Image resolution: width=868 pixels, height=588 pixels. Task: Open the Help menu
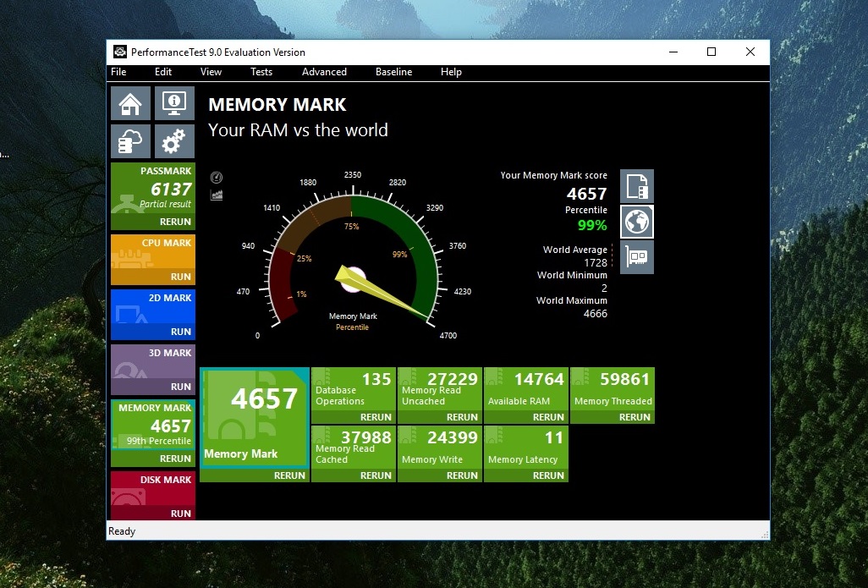point(451,72)
